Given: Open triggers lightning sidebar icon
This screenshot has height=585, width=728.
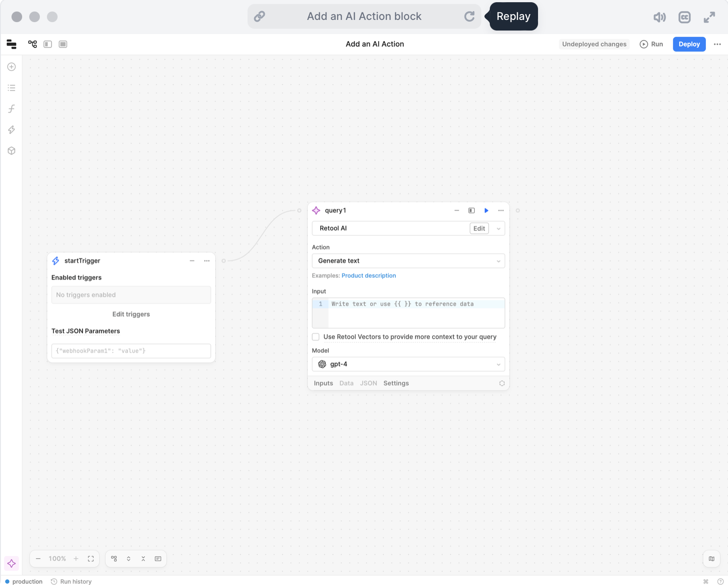Looking at the screenshot, I should pos(12,130).
